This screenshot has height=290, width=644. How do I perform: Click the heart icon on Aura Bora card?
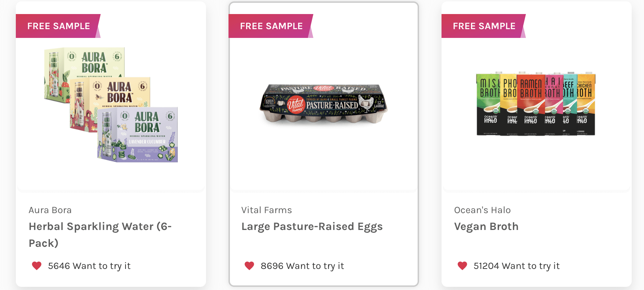[x=37, y=266]
